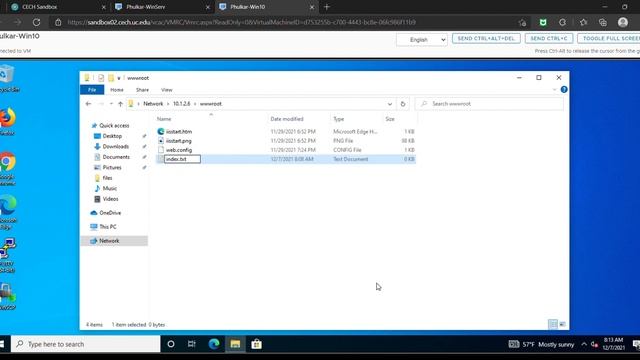
Task: Open the iisstart.htm file icon
Action: (161, 131)
